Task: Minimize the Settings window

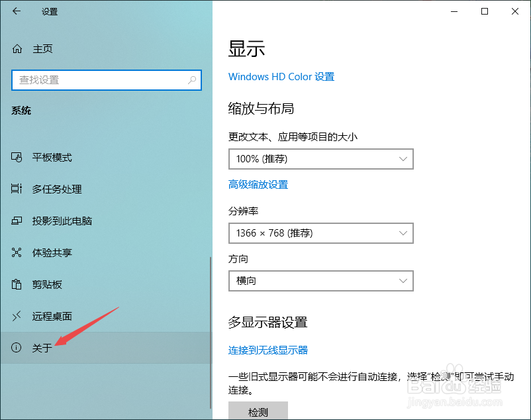Action: [x=454, y=11]
